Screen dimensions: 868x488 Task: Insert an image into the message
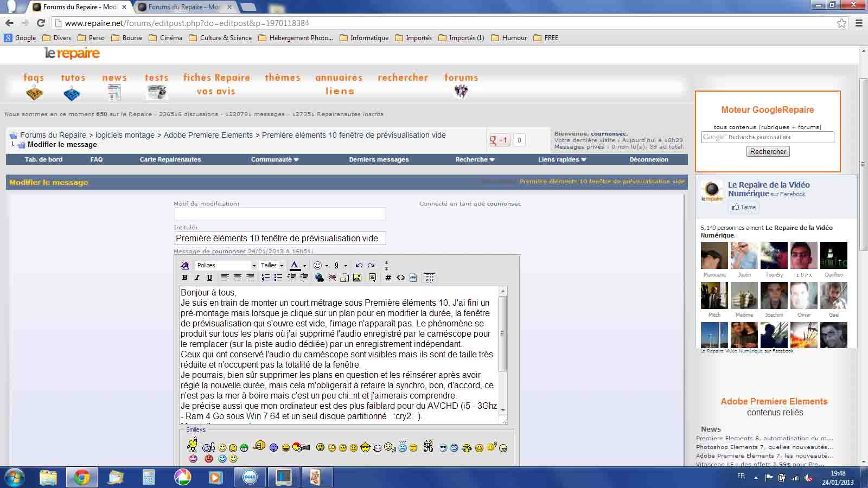[357, 278]
